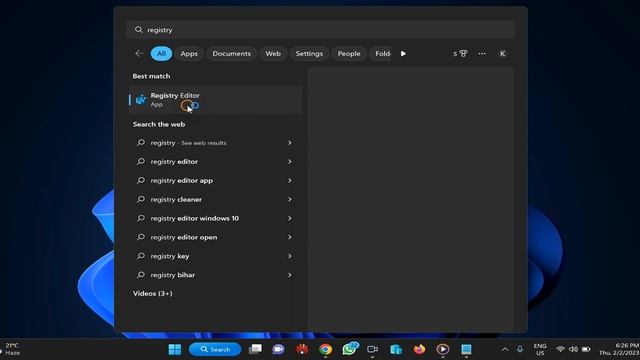The height and width of the screenshot is (360, 640).
Task: Expand the chevron for 'registry editor'
Action: tap(290, 162)
